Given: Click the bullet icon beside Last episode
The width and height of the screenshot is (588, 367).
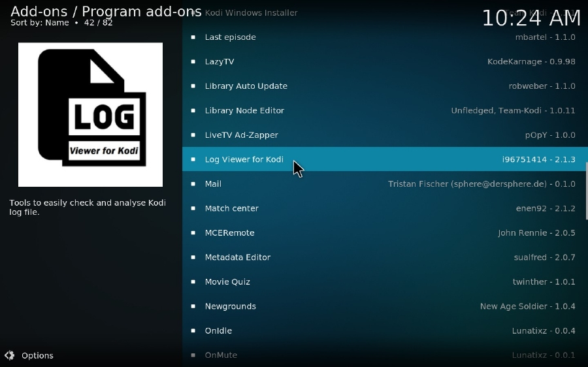Looking at the screenshot, I should point(193,37).
